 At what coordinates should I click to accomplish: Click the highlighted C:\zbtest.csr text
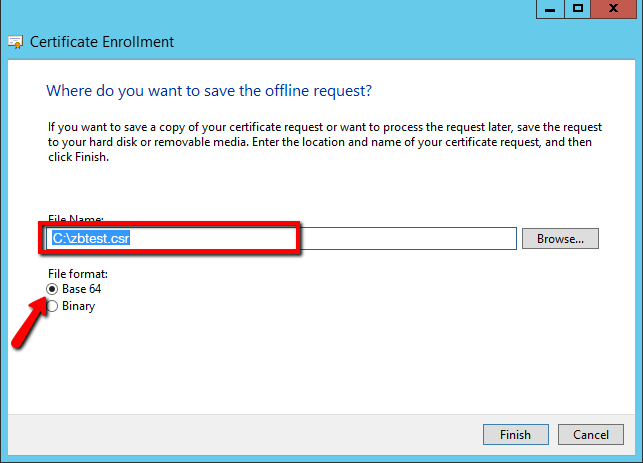91,238
